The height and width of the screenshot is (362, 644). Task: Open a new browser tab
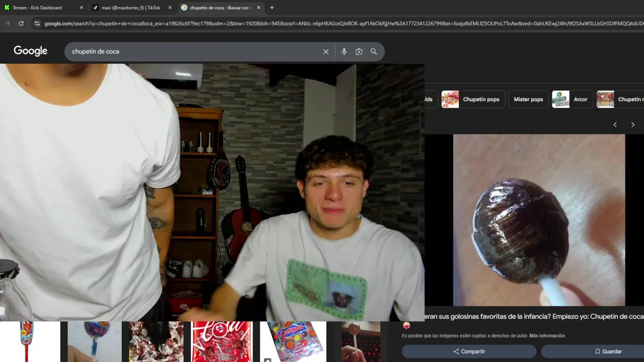click(x=272, y=8)
